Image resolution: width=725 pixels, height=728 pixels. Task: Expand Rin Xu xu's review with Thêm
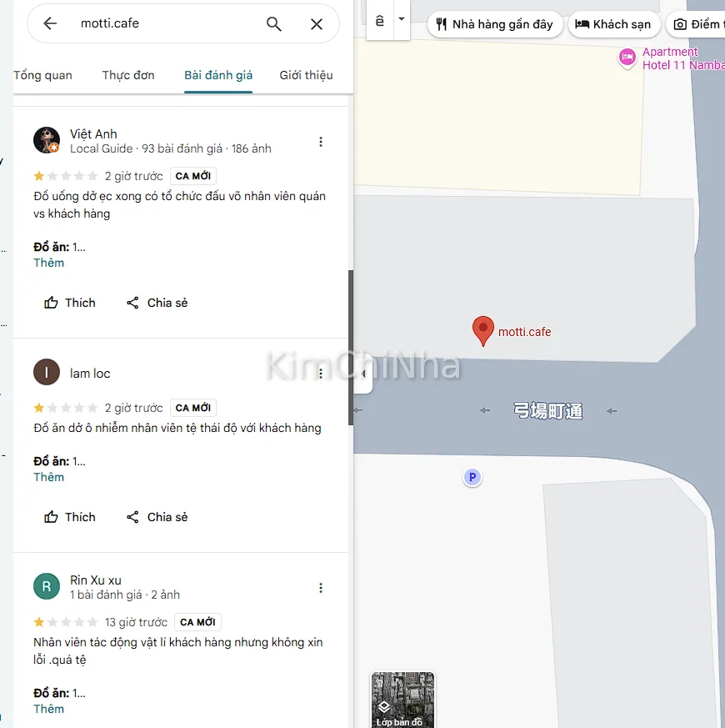point(48,709)
